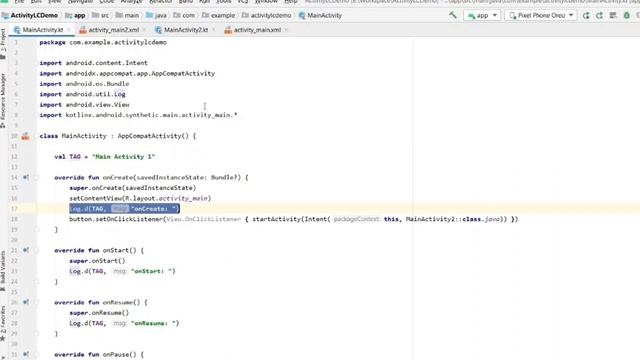Collapse the onPause function fold marker
This screenshot has height=360, width=640.
(36, 354)
